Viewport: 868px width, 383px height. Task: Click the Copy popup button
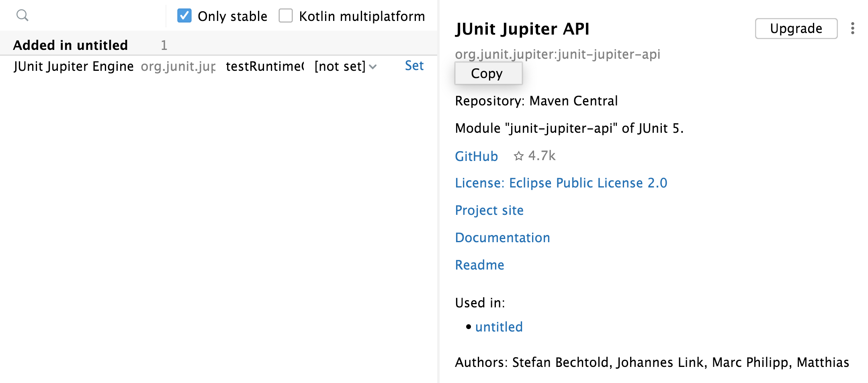pyautogui.click(x=488, y=74)
